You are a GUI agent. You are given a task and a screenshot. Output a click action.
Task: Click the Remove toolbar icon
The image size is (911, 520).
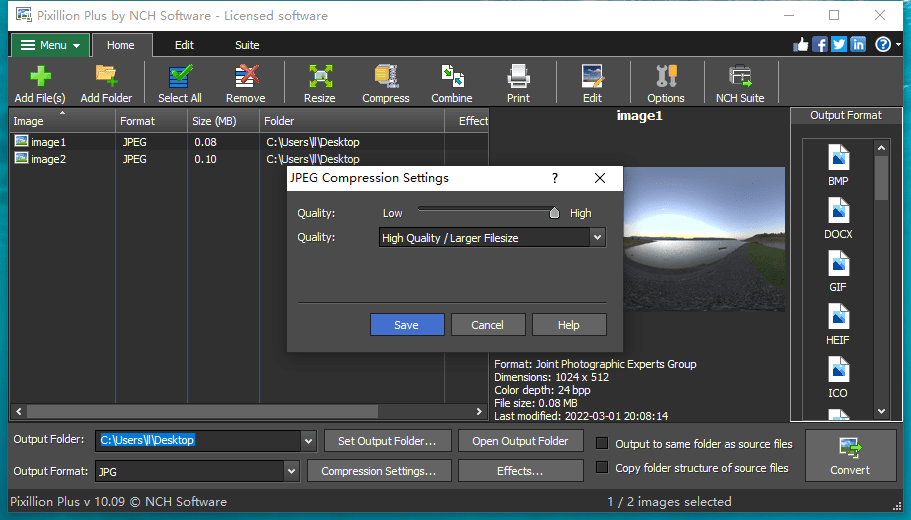(246, 84)
